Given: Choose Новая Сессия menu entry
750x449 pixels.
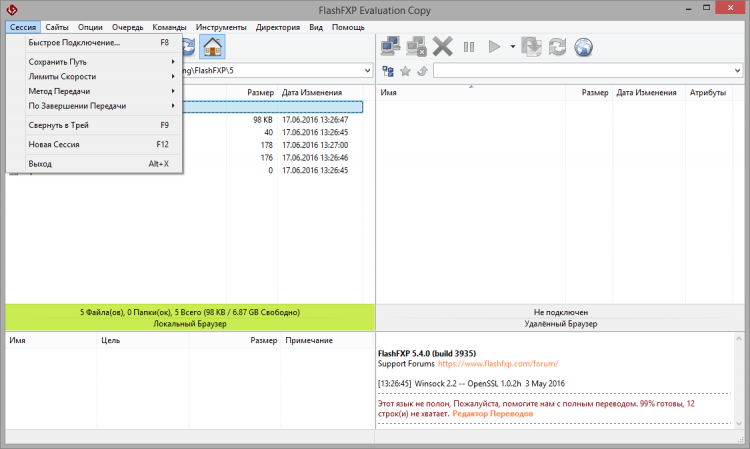Looking at the screenshot, I should tap(101, 144).
